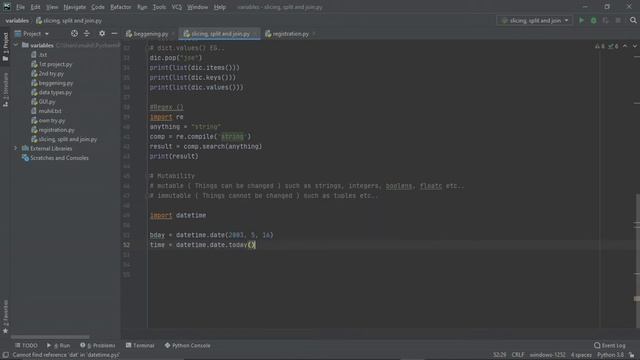Image resolution: width=640 pixels, height=360 pixels.
Task: Click 'slicing, split and join.py' breadcrumb
Action: click(x=69, y=20)
